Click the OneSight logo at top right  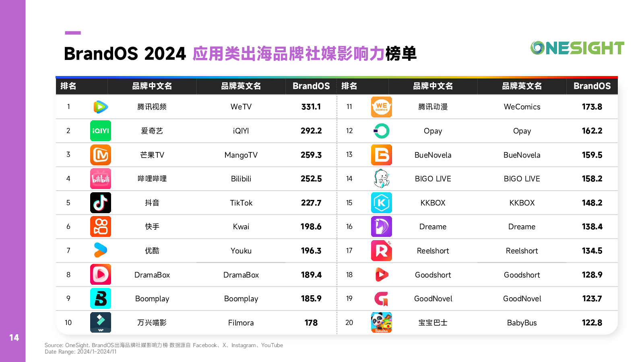coord(577,48)
